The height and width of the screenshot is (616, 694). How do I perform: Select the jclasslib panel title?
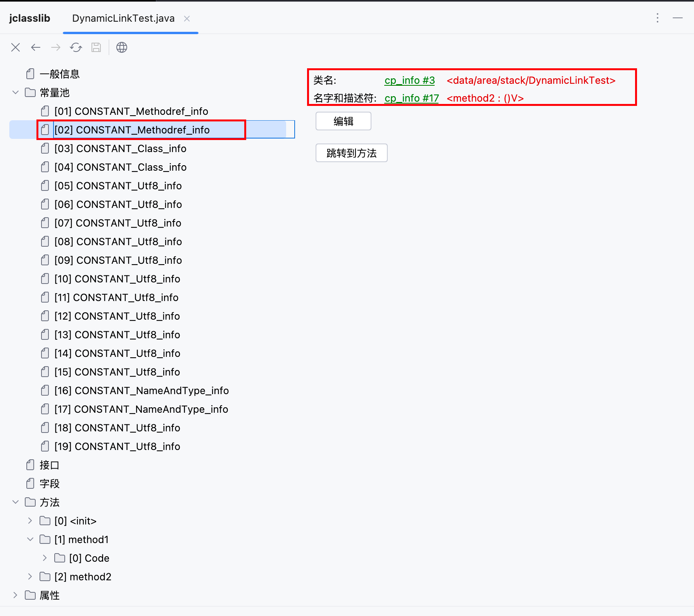30,19
